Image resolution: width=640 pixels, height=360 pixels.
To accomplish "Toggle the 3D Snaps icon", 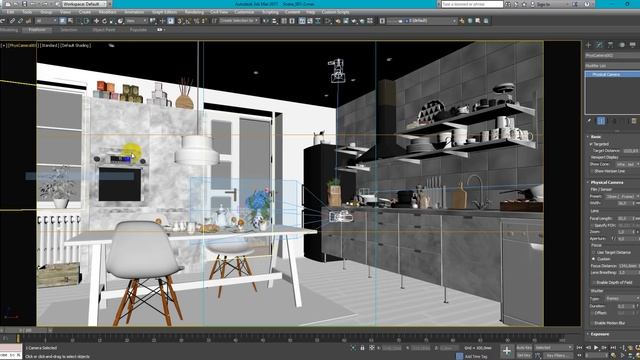I will (180, 21).
